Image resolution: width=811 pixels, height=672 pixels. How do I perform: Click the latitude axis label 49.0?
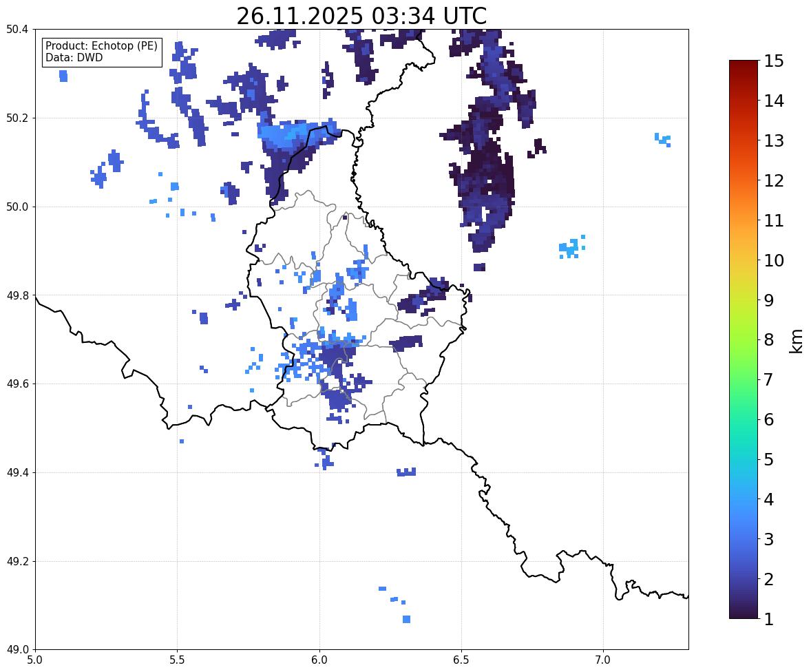tap(17, 650)
